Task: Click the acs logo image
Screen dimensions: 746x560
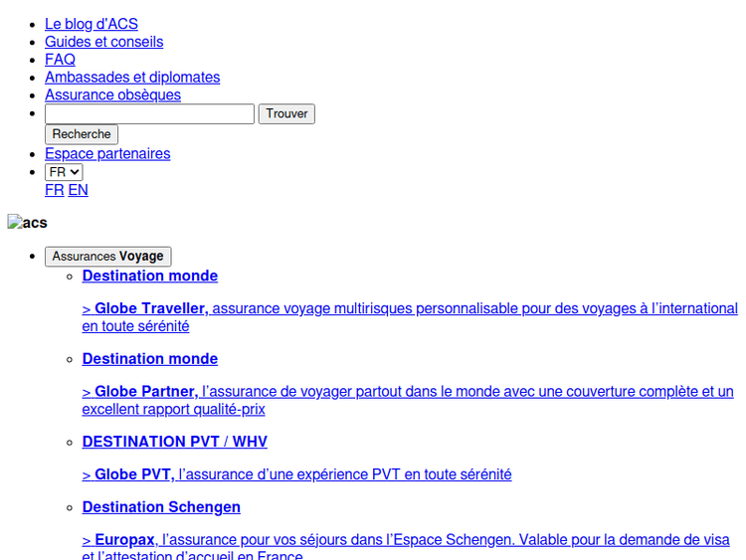Action: point(28,222)
